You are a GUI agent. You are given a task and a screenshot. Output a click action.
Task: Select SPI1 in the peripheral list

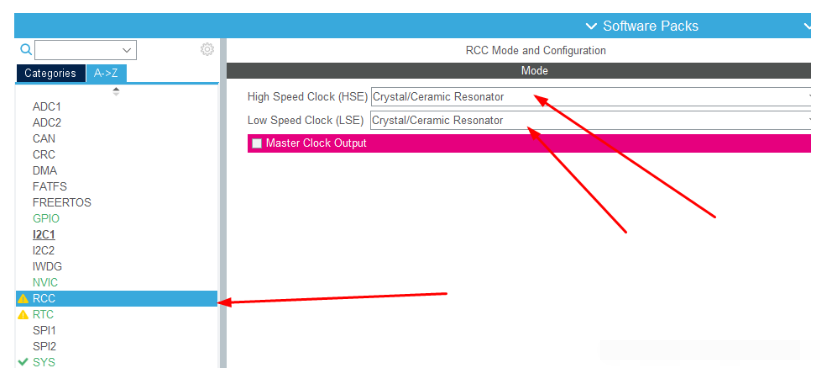click(x=44, y=330)
